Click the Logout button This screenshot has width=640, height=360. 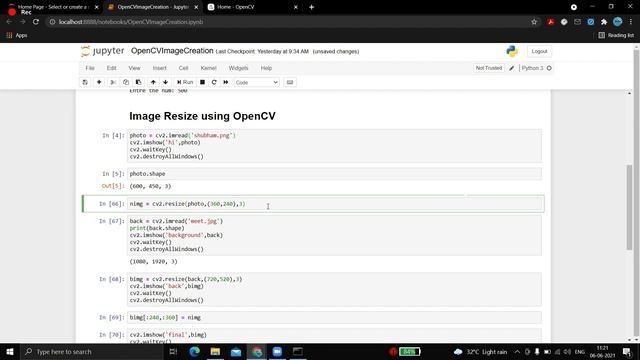coord(539,51)
